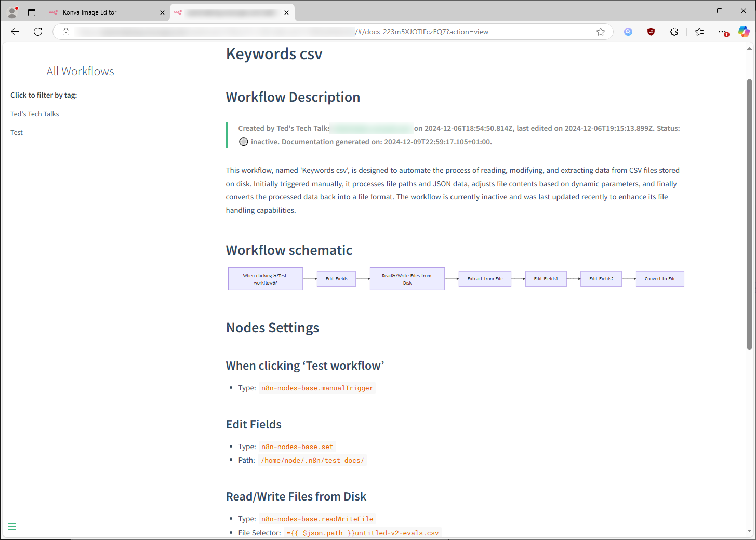756x540 pixels.
Task: Filter workflows by Ted's Tech Talks tag
Action: (x=35, y=114)
